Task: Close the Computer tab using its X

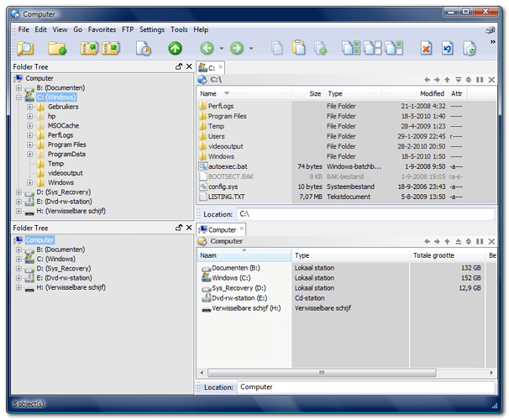Action: [243, 229]
